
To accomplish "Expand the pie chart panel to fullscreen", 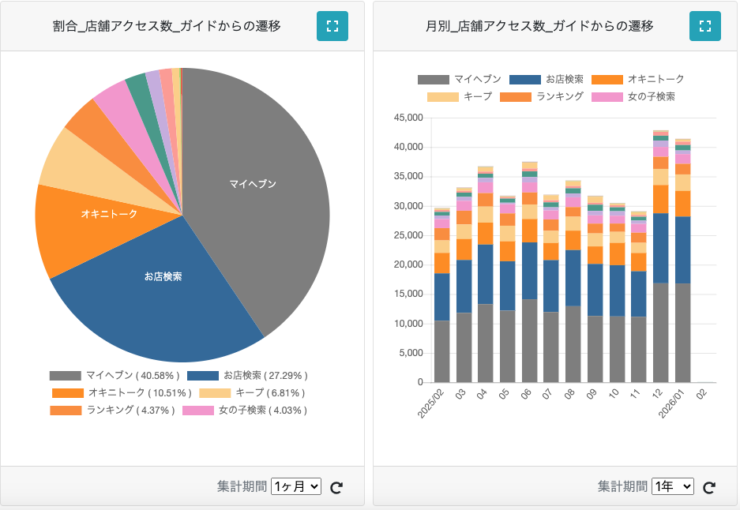I will pos(331,26).
